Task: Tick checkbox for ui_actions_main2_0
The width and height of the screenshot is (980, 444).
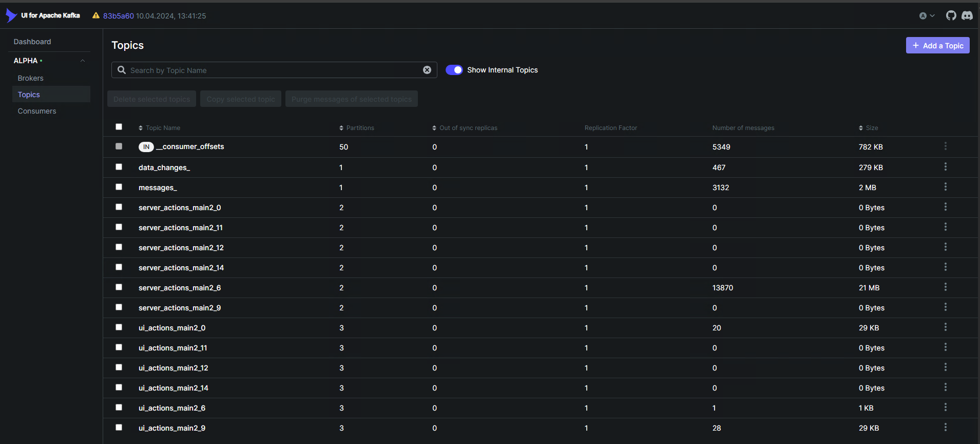Action: pos(119,327)
